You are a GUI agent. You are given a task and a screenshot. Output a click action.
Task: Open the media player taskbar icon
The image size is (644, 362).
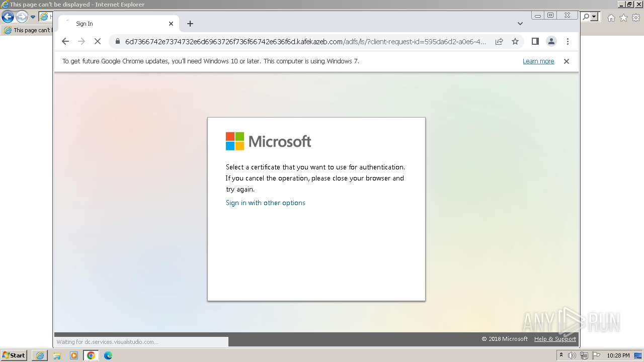74,355
